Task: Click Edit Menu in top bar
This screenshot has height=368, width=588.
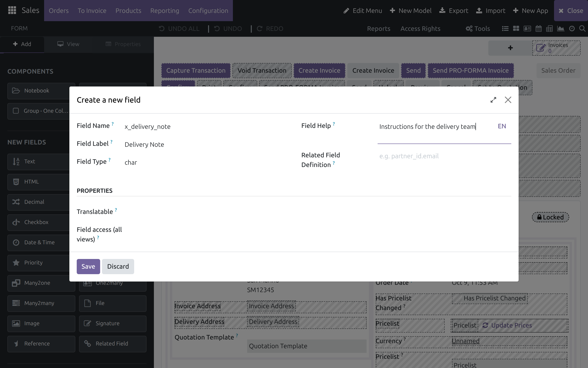Action: coord(362,11)
